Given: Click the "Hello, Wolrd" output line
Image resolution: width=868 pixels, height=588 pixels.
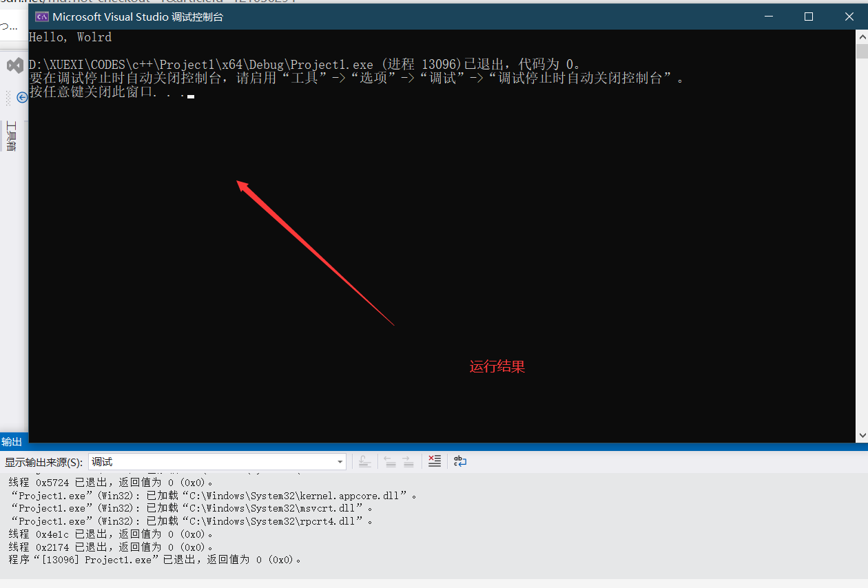Looking at the screenshot, I should coord(70,37).
